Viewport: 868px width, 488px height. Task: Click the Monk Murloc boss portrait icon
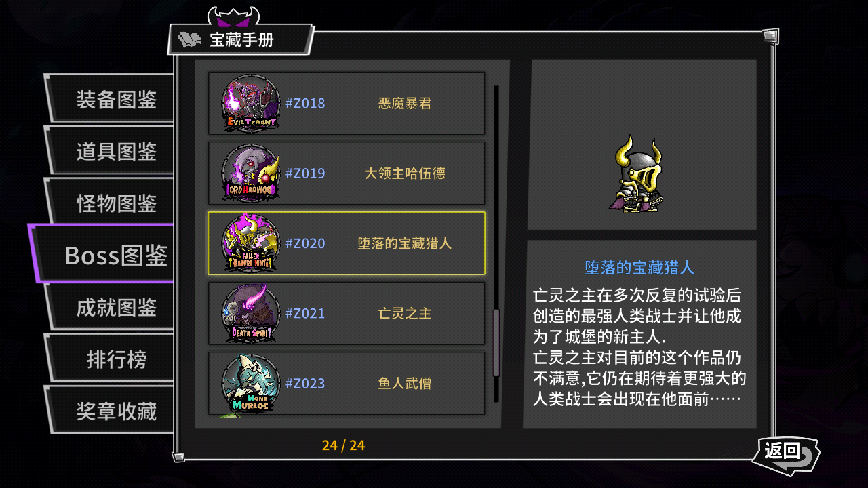(x=251, y=383)
